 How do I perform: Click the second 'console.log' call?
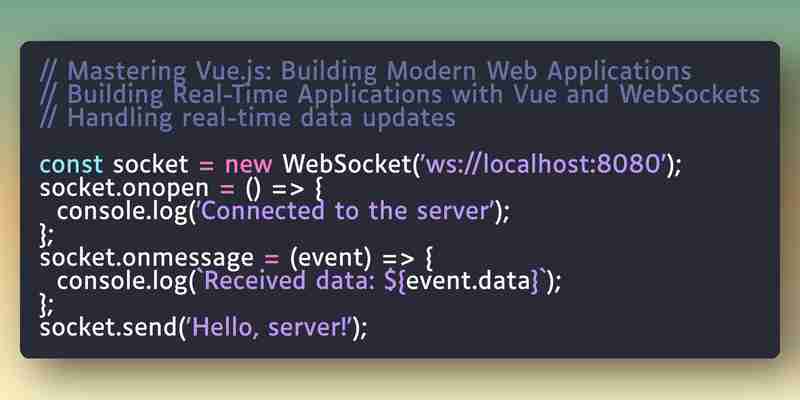pos(122,282)
